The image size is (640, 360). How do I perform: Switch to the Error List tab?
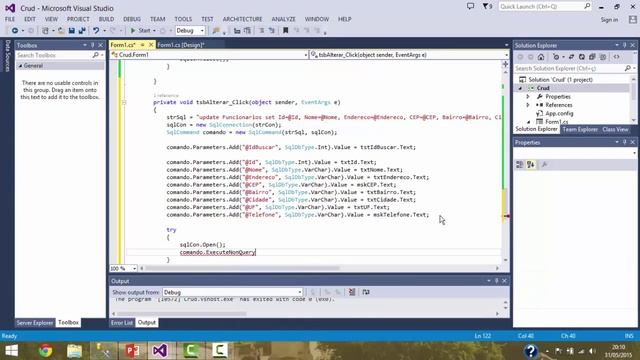[x=122, y=322]
